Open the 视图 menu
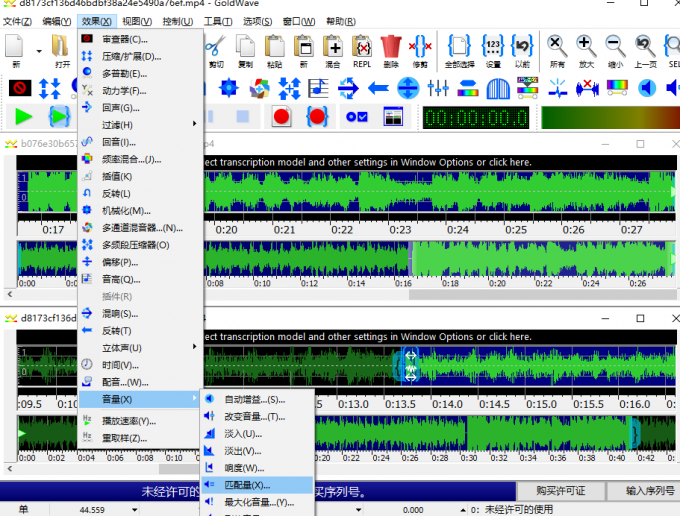Viewport: 680px width, 516px height. pyautogui.click(x=137, y=21)
